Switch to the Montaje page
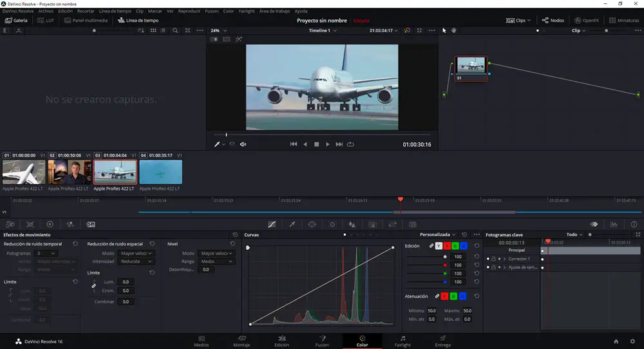644x349 pixels. [241, 341]
